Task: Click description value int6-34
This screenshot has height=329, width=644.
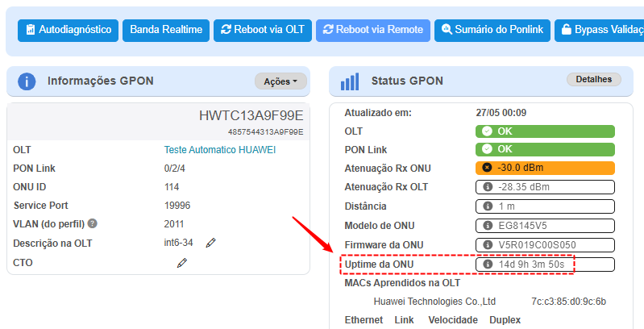Action: [x=179, y=243]
